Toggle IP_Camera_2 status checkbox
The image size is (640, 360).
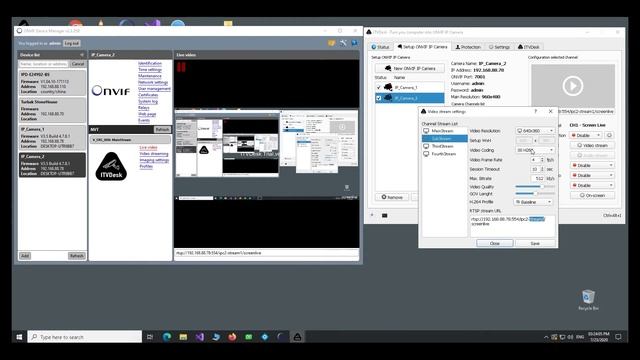(378, 98)
